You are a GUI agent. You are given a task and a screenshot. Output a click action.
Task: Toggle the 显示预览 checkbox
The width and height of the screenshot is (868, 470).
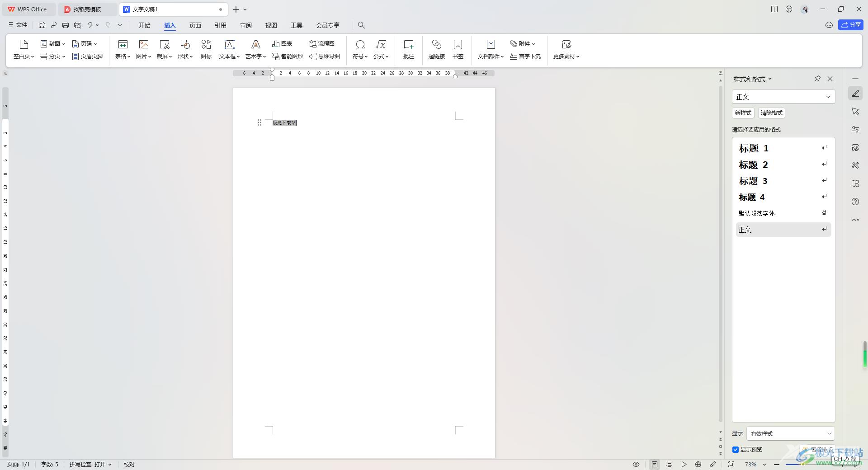[736, 450]
